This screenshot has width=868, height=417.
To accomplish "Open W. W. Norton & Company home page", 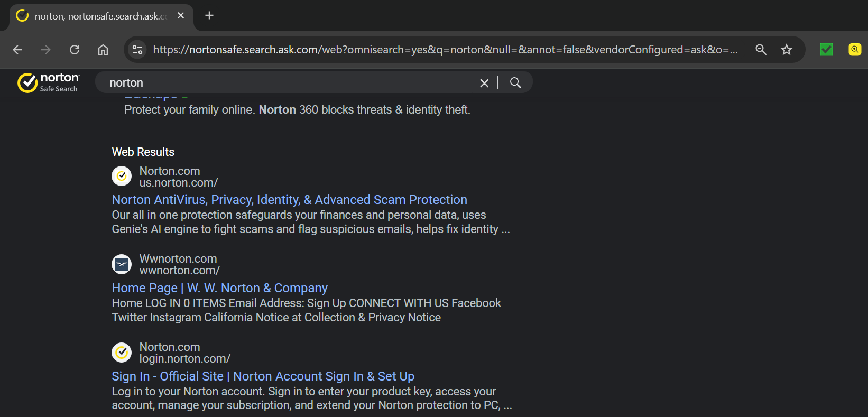I will tap(219, 288).
